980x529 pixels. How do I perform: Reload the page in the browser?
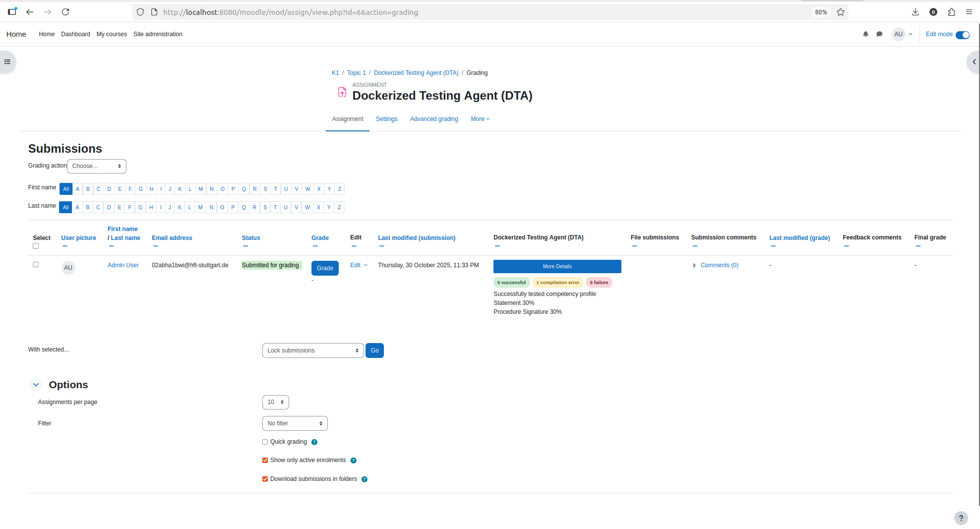click(65, 12)
